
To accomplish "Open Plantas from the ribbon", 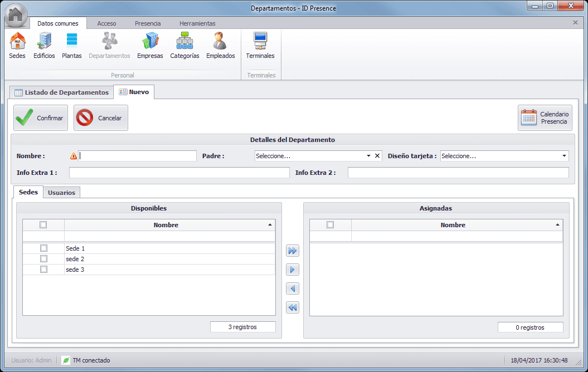I will coord(72,45).
